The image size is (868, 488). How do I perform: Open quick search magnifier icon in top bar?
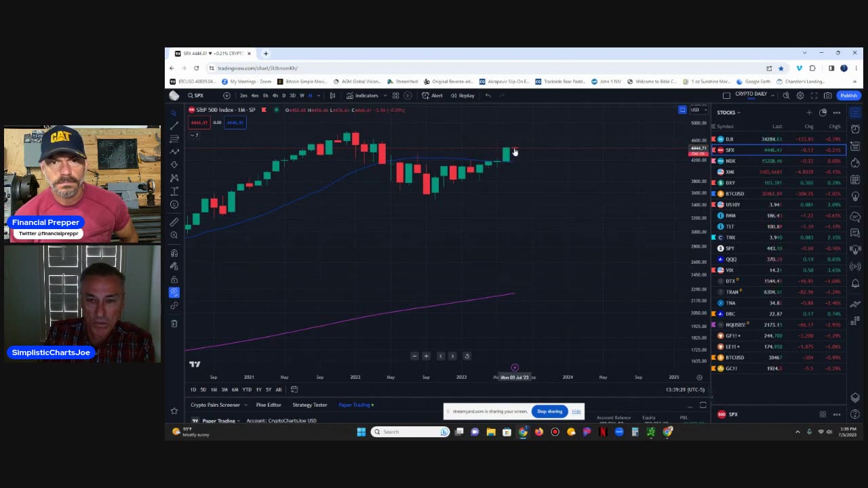(x=786, y=96)
